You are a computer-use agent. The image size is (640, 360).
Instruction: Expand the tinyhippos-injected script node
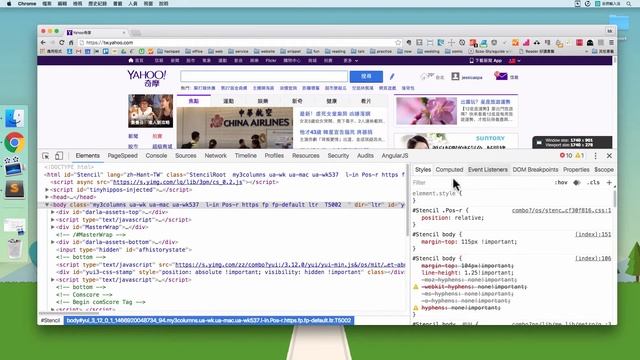tap(47, 190)
